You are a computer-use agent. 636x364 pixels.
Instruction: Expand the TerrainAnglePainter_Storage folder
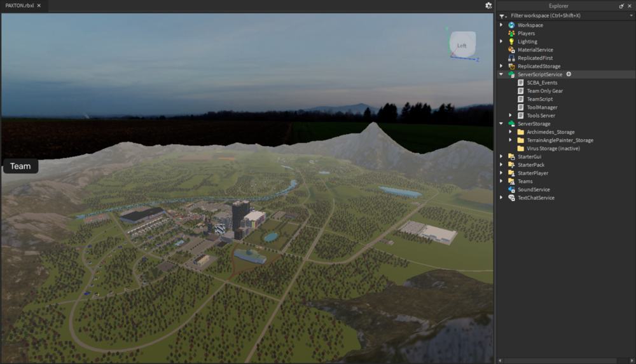click(x=511, y=140)
